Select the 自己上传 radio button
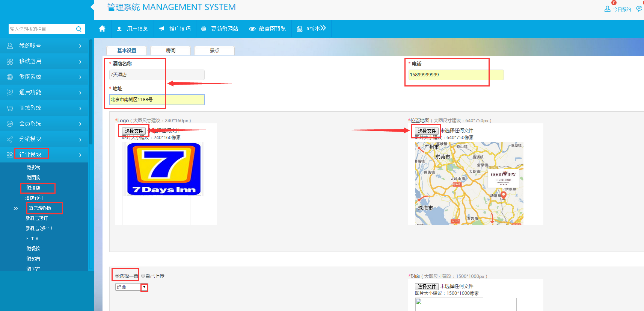 pyautogui.click(x=143, y=276)
